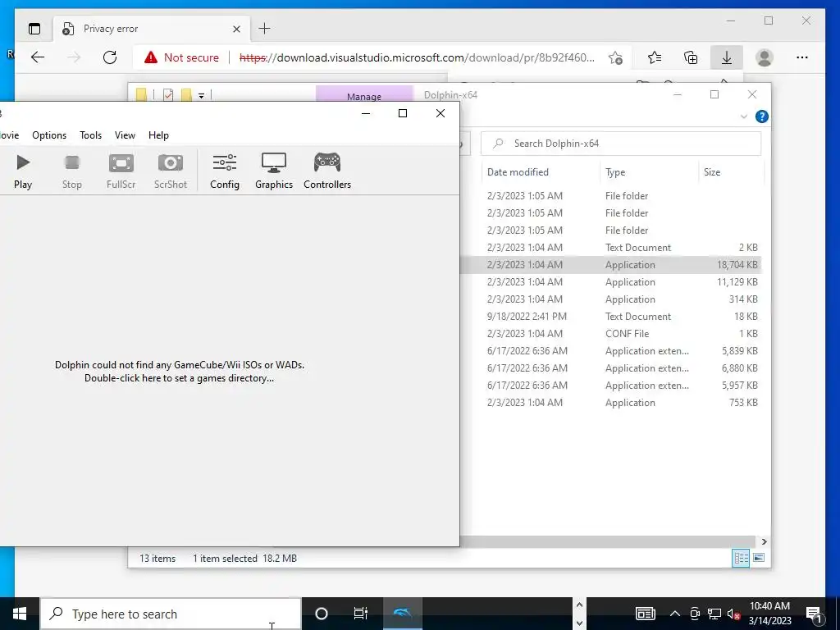Image resolution: width=840 pixels, height=630 pixels.
Task: Show hidden system tray icons chevron
Action: (x=675, y=614)
